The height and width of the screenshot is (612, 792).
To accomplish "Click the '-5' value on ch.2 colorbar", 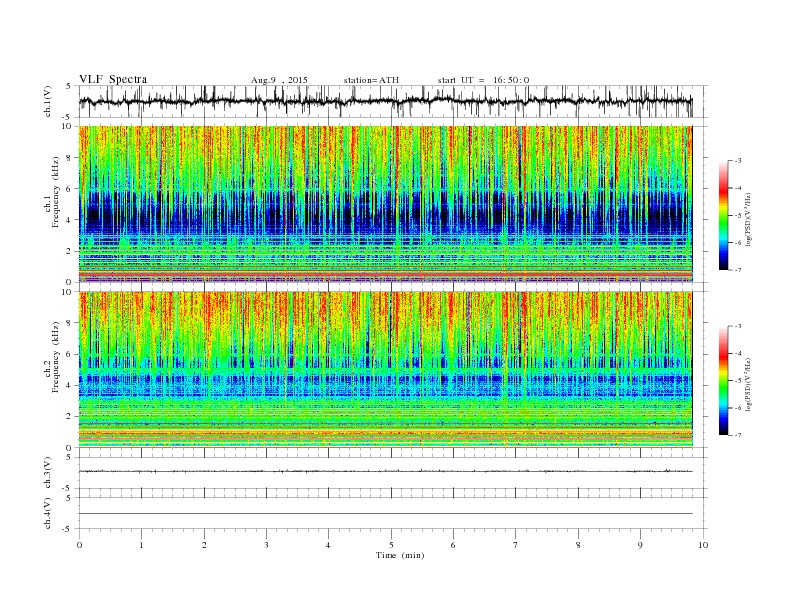I will click(x=738, y=381).
